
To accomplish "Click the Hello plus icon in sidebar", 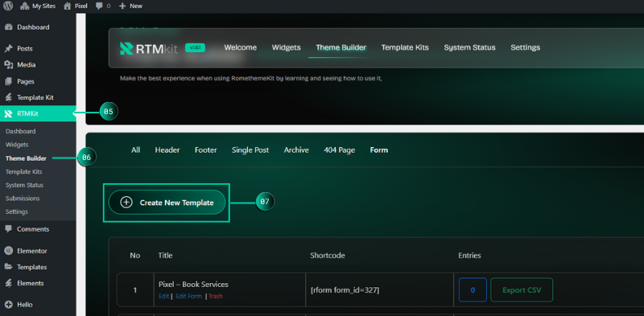I will [8, 305].
